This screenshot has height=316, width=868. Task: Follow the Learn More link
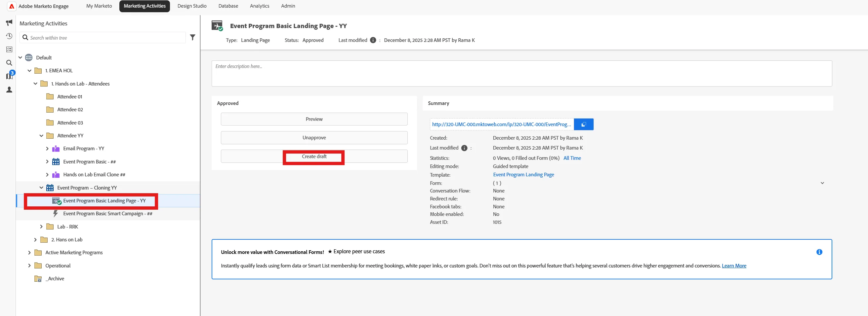click(734, 266)
